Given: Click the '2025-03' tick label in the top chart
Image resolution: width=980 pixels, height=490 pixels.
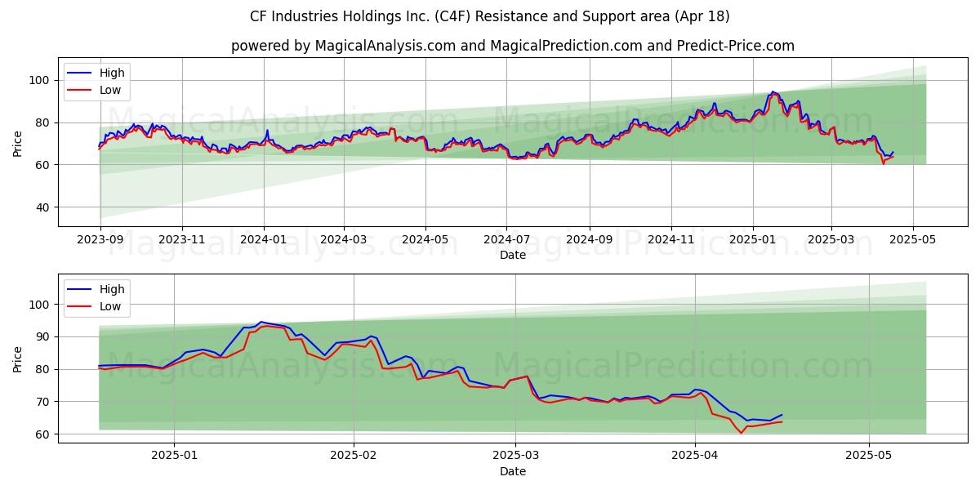Looking at the screenshot, I should [831, 239].
